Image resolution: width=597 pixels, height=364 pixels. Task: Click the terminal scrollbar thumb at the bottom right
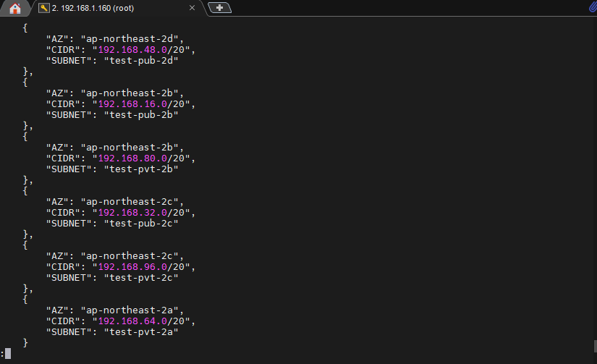tap(595, 346)
